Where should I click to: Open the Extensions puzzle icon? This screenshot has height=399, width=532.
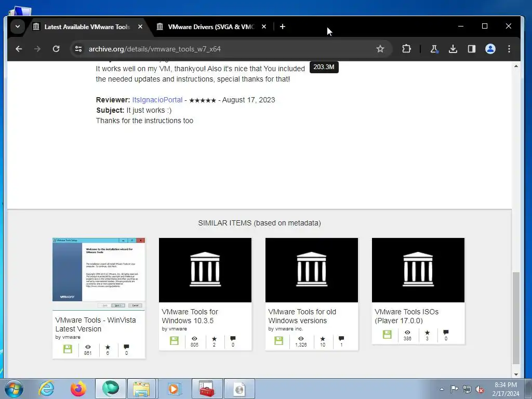pyautogui.click(x=406, y=49)
